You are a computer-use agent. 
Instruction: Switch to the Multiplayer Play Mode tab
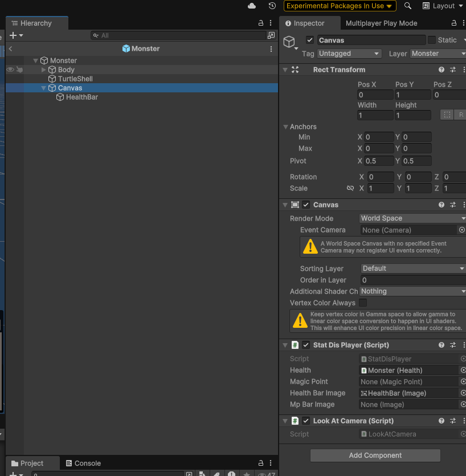pos(381,23)
